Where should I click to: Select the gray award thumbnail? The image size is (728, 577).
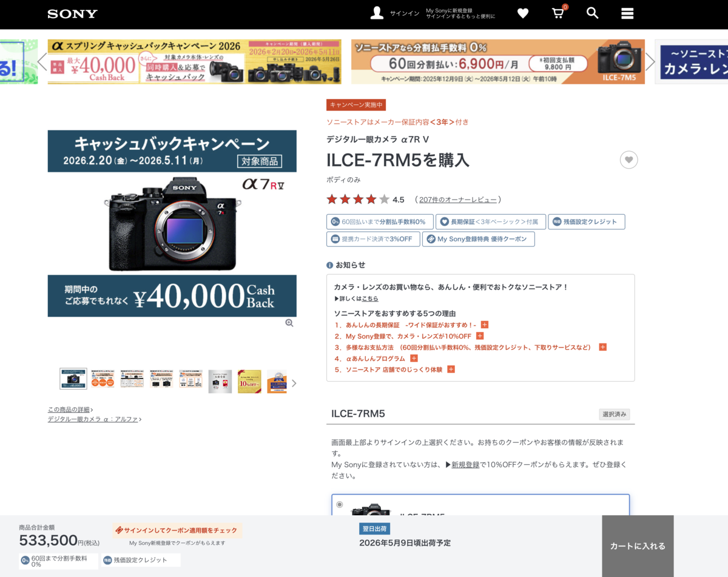[x=220, y=382]
